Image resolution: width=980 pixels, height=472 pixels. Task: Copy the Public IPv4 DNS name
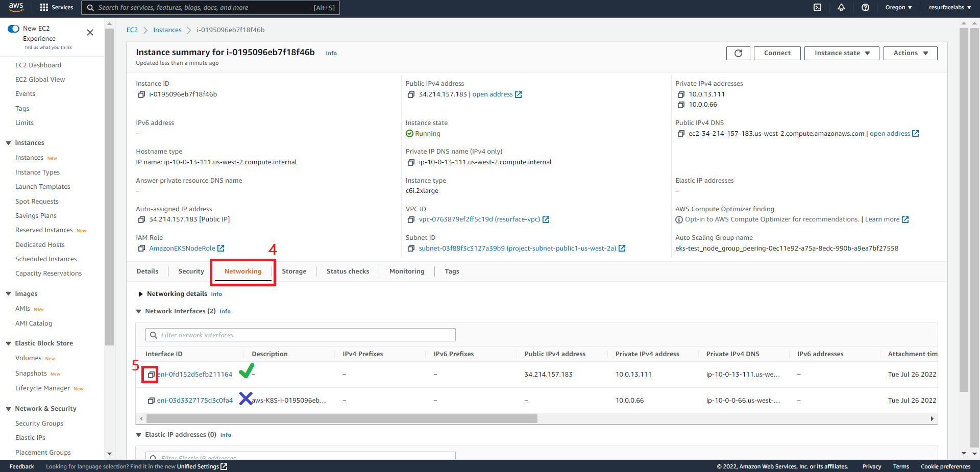[x=681, y=134]
